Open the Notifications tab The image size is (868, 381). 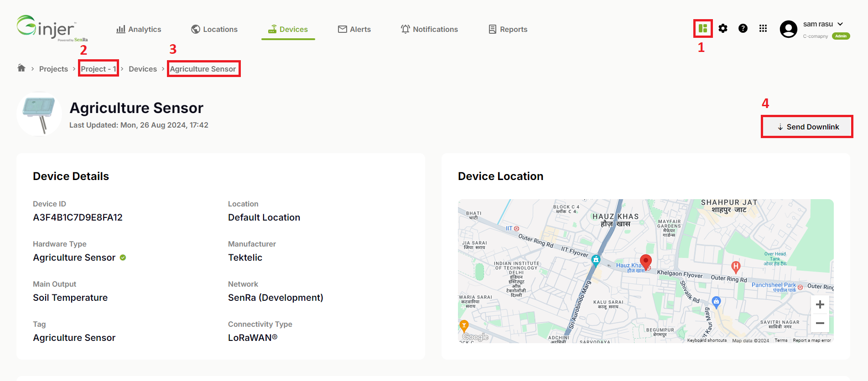(429, 29)
